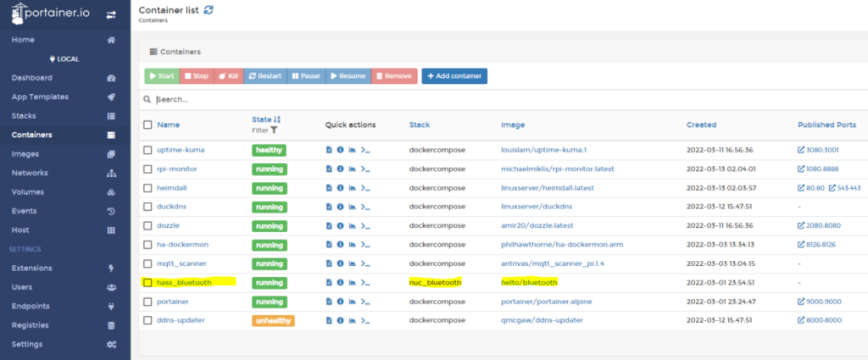Open inspect info icon for uptime-kuma
This screenshot has height=360, width=868.
tap(341, 150)
